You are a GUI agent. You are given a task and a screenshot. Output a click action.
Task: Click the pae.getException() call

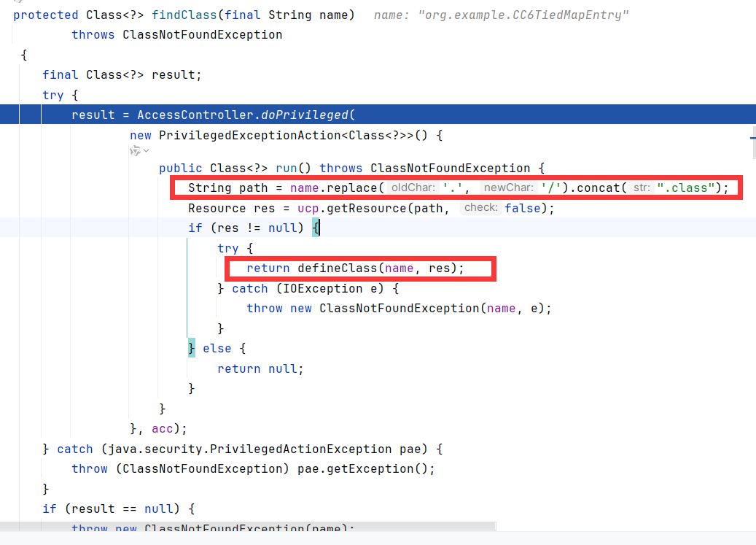[362, 469]
